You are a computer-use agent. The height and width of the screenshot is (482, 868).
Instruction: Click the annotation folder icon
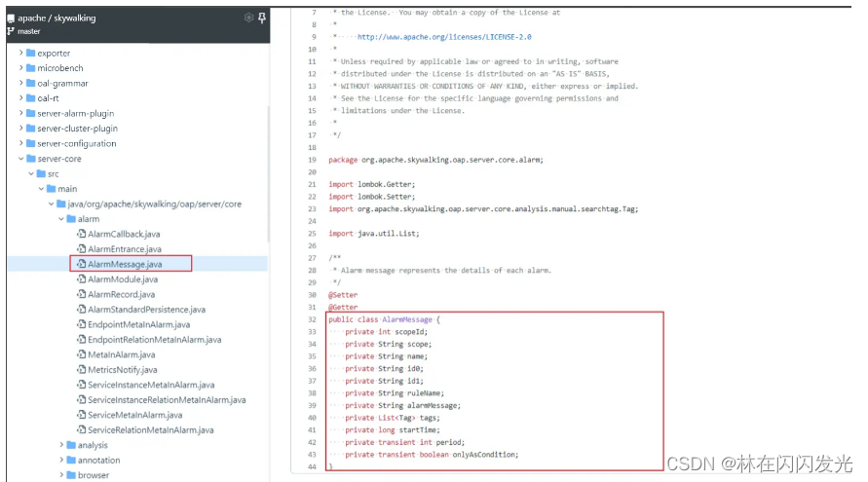pyautogui.click(x=71, y=460)
